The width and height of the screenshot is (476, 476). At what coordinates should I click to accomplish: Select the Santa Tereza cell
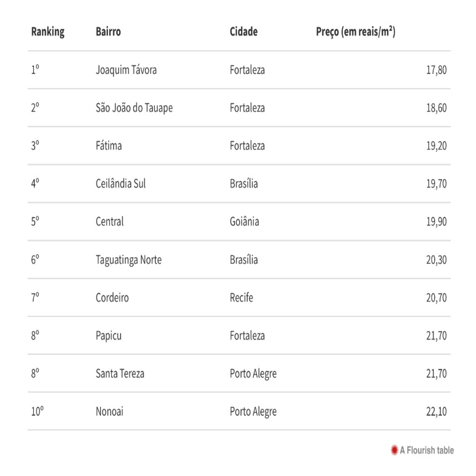point(120,373)
